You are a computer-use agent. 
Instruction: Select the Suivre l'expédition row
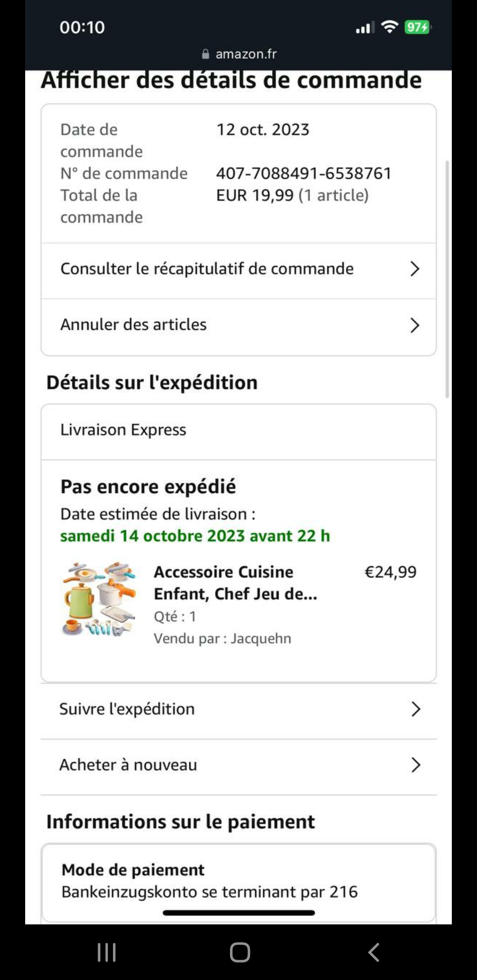[238, 709]
